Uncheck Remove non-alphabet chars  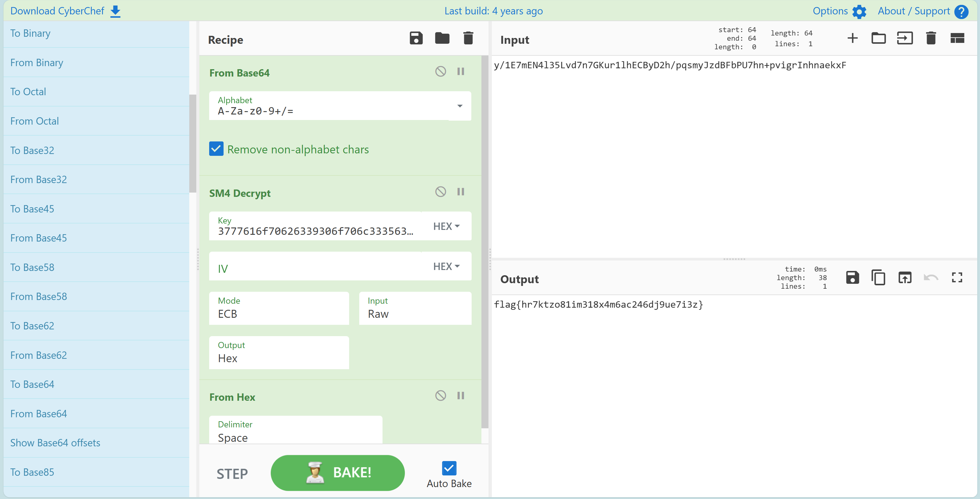216,149
